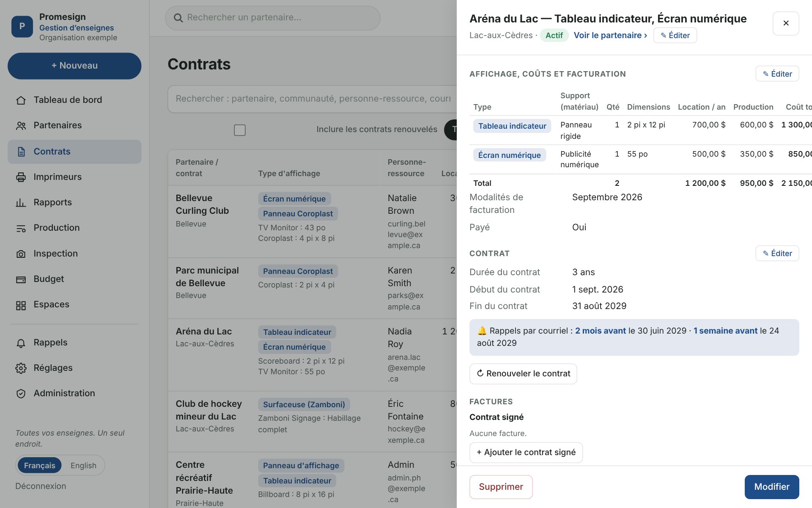Open the Inspection section

point(74,254)
